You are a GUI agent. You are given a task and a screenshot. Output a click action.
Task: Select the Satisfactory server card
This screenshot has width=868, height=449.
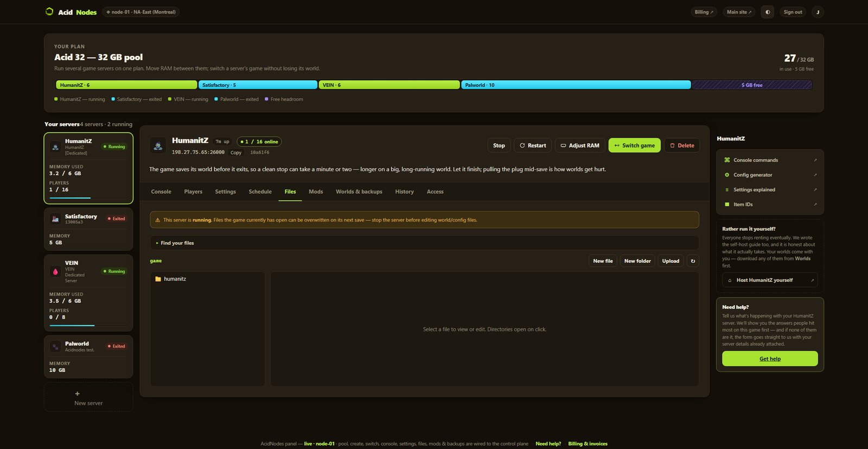tap(88, 230)
